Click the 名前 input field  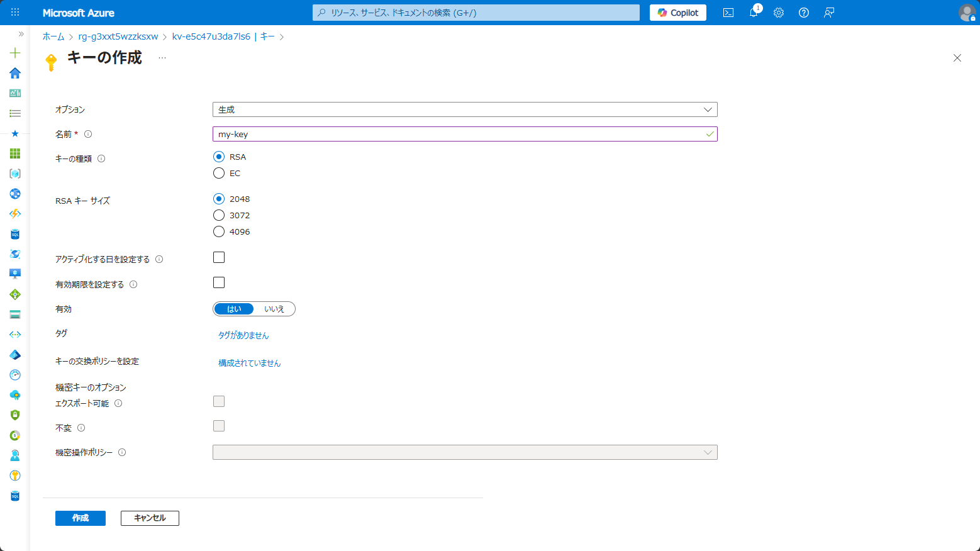click(459, 134)
